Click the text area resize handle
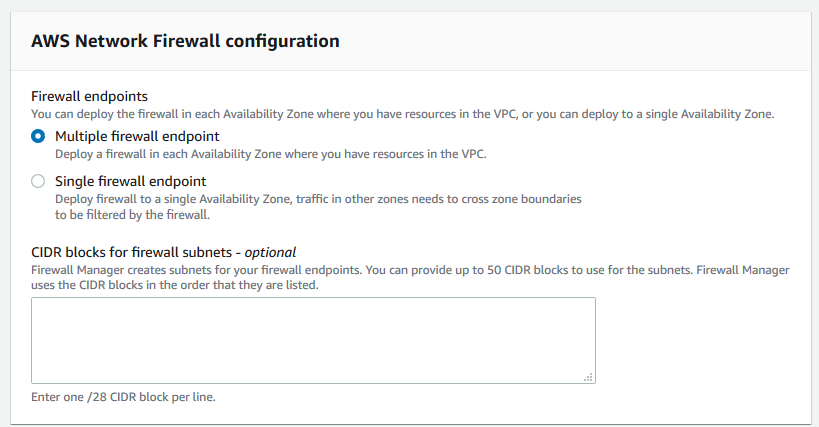819x427 pixels. pos(589,377)
